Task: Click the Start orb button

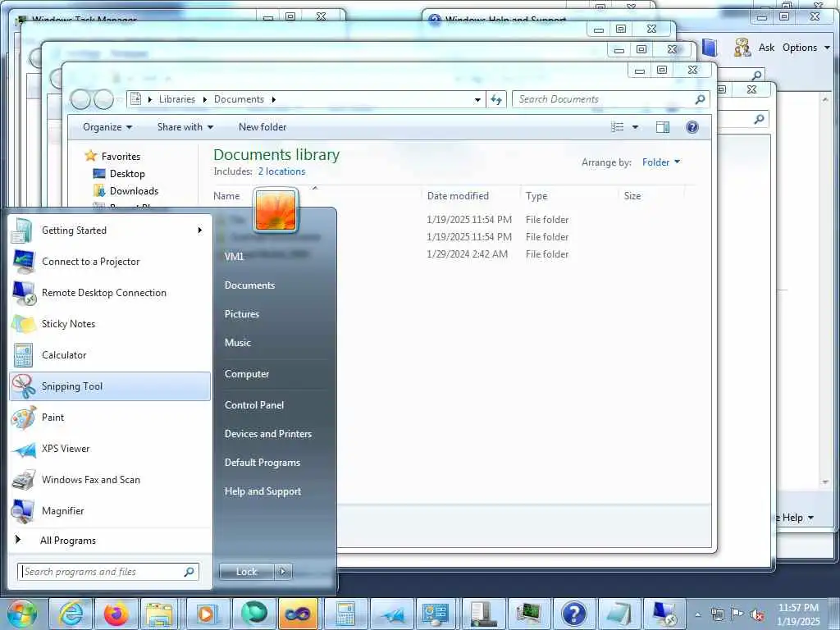Action: point(21,614)
